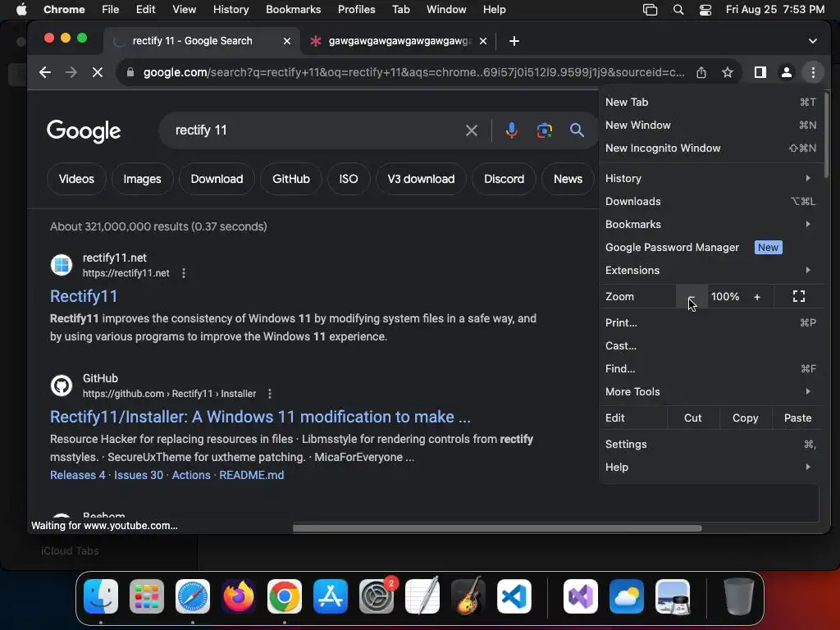Open Rectify11/Installer GitHub result
The height and width of the screenshot is (630, 840).
pos(260,417)
